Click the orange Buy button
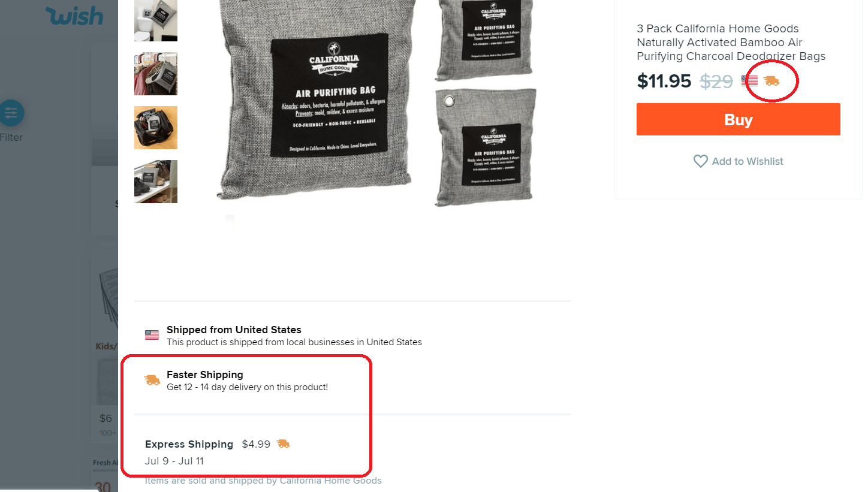The height and width of the screenshot is (492, 868). (738, 119)
